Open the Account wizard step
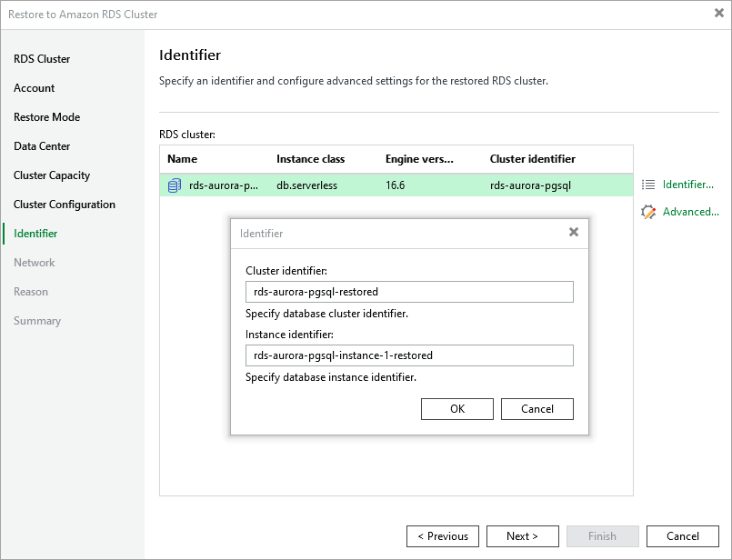The height and width of the screenshot is (560, 732). click(35, 88)
